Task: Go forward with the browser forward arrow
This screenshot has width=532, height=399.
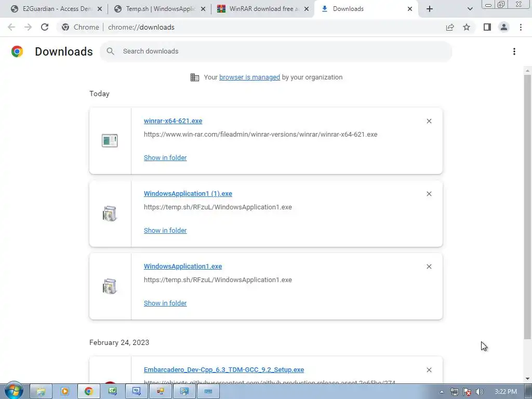Action: (x=28, y=27)
